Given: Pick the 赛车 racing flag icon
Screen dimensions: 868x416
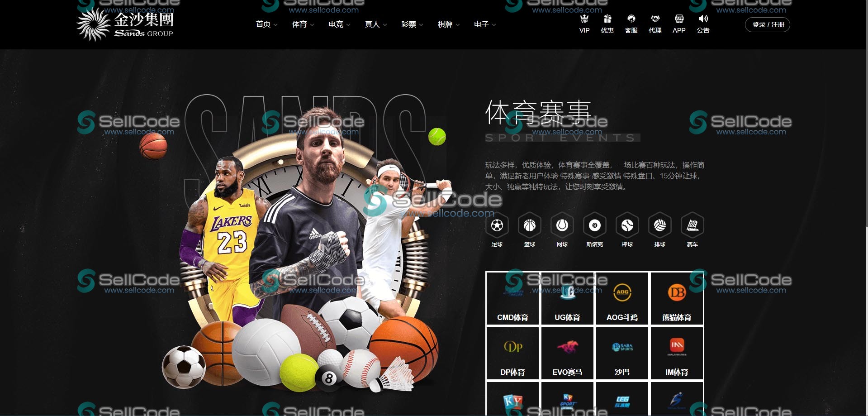Looking at the screenshot, I should click(693, 225).
